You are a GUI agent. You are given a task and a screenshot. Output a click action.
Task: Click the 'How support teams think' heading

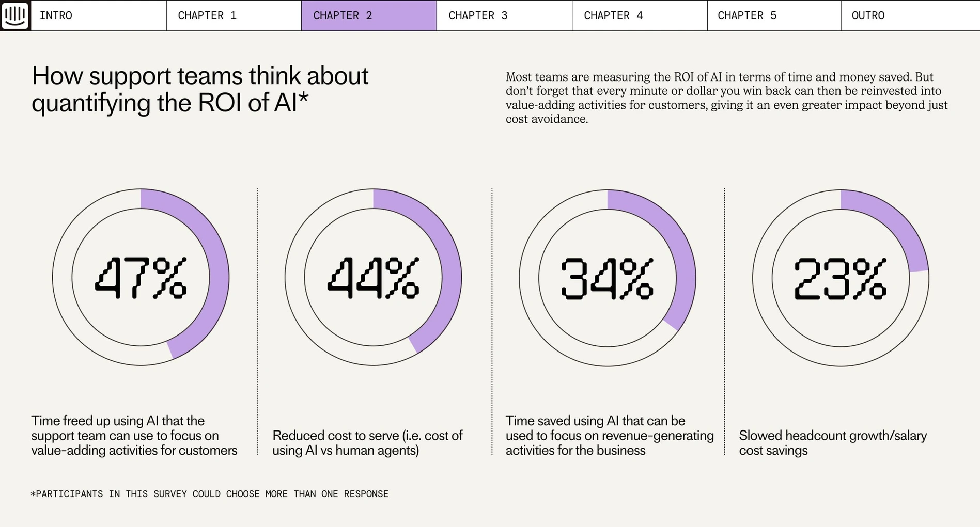click(x=200, y=89)
